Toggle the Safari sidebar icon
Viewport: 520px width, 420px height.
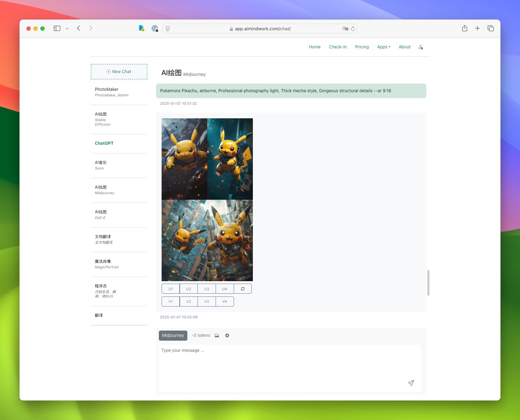[x=57, y=28]
